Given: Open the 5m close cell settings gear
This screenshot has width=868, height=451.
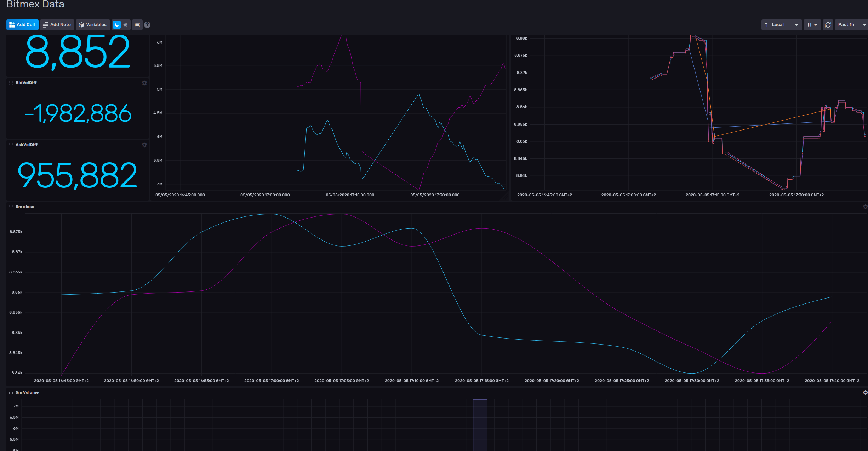Looking at the screenshot, I should (x=865, y=207).
